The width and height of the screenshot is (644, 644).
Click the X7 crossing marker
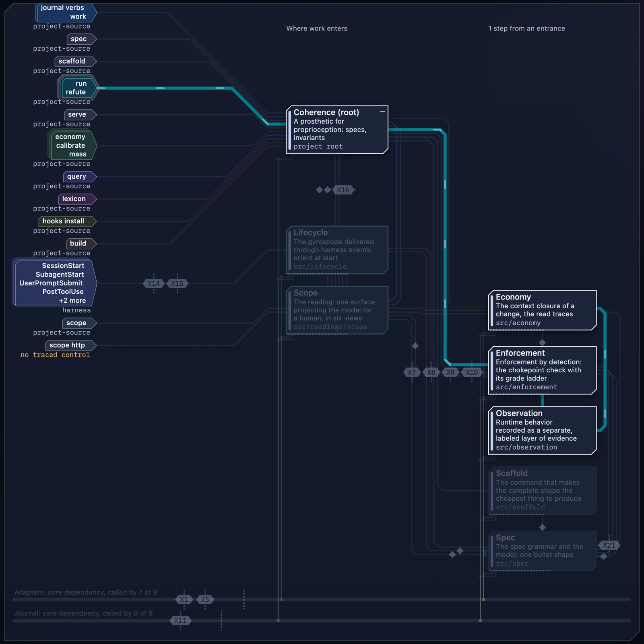[412, 372]
